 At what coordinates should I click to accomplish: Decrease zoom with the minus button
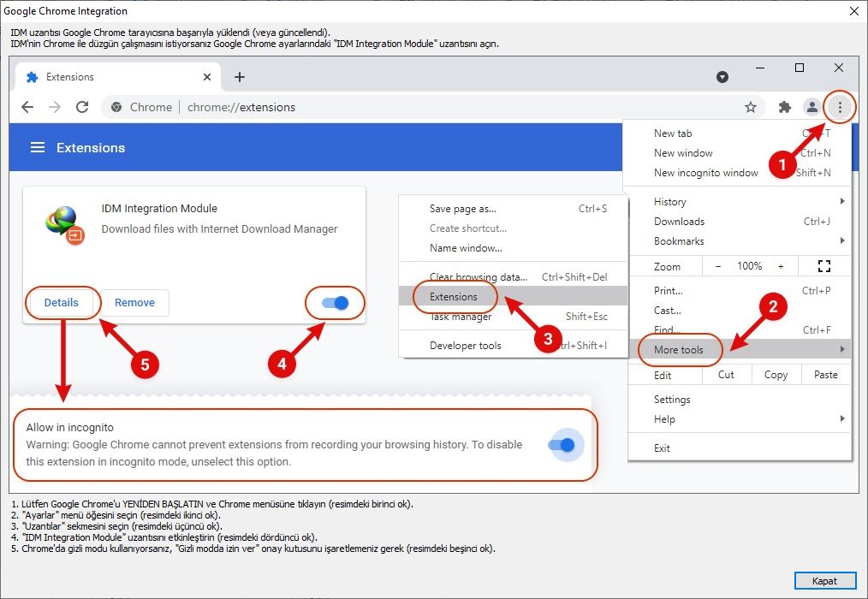coord(718,266)
